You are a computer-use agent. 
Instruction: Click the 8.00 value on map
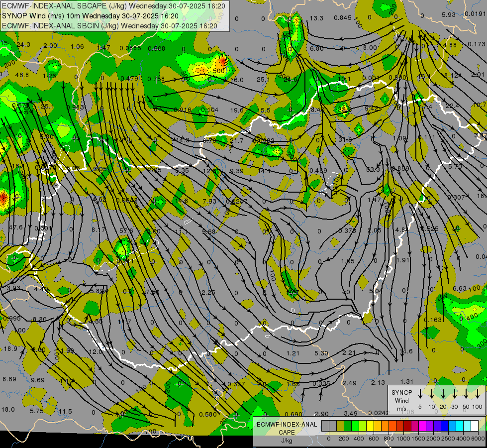click(370, 48)
